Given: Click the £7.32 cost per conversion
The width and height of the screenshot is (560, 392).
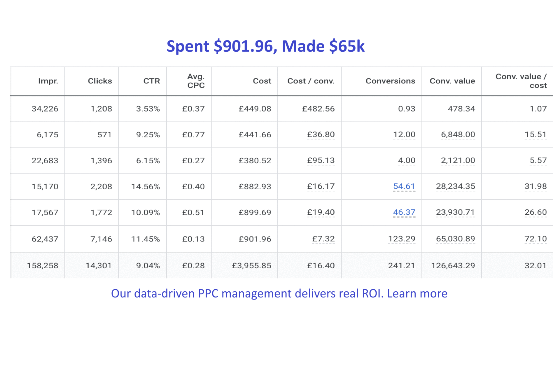Looking at the screenshot, I should [x=323, y=239].
